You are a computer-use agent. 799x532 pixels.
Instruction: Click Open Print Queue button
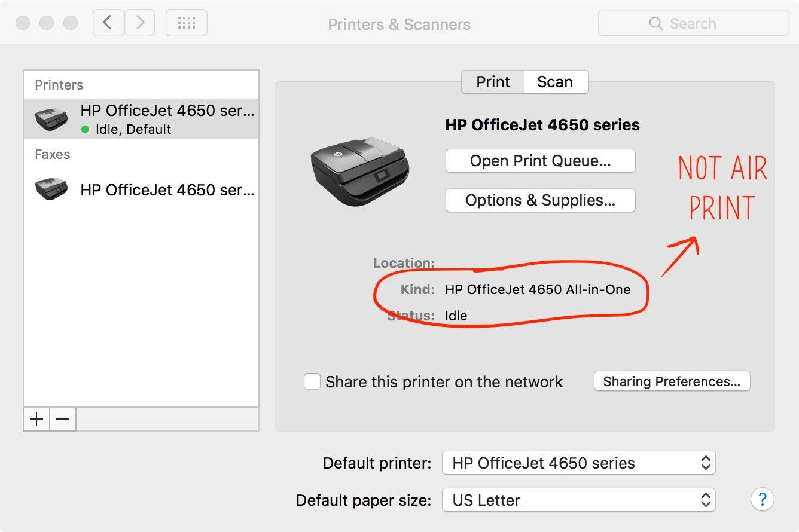click(540, 161)
